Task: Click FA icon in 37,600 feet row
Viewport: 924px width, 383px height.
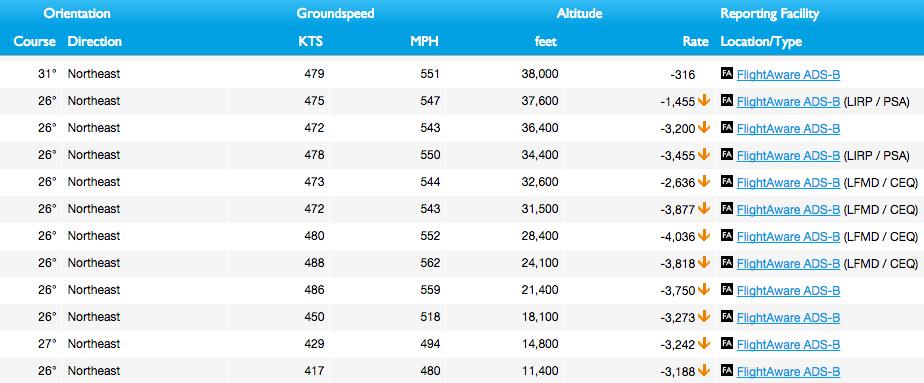Action: 727,100
